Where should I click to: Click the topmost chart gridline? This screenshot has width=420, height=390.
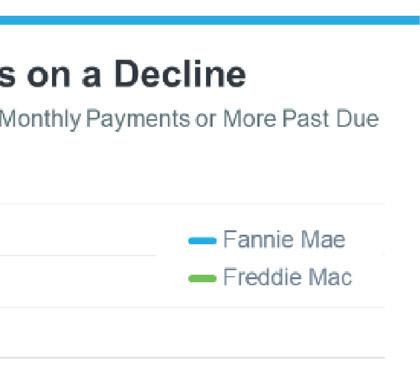(192, 203)
